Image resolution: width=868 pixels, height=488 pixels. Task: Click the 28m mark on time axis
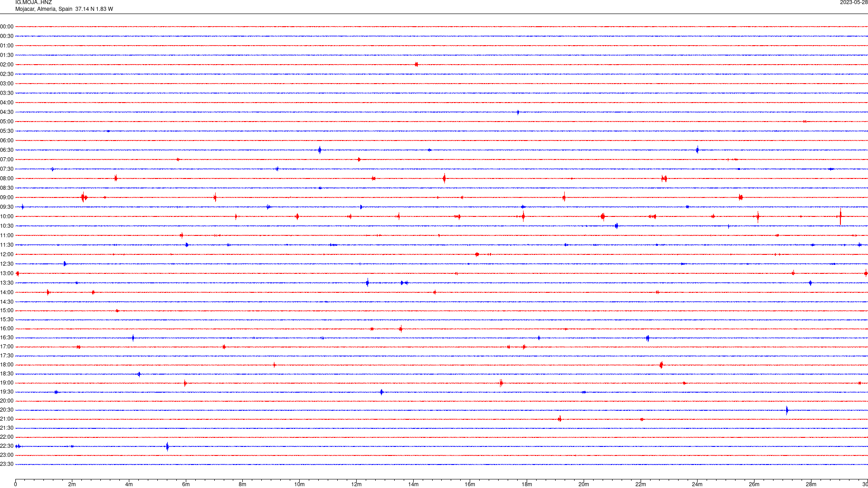(x=811, y=484)
